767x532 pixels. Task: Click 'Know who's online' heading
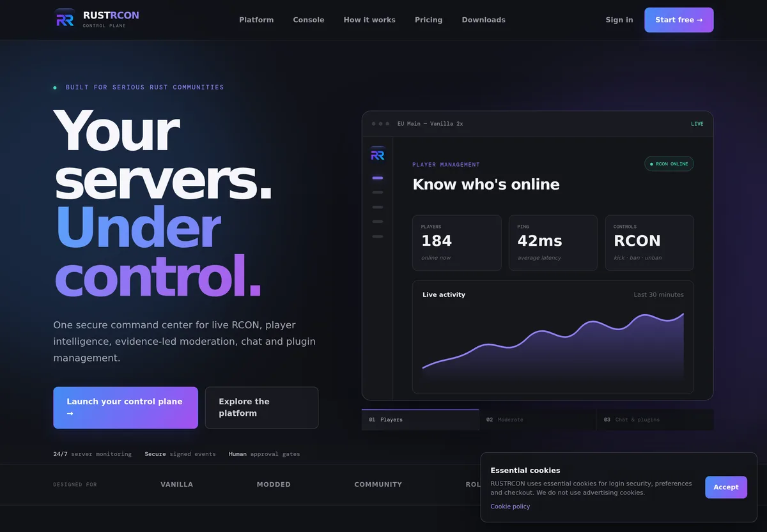click(486, 185)
